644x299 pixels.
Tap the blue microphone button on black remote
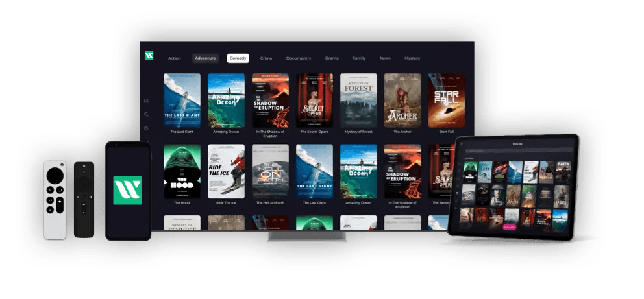pyautogui.click(x=84, y=172)
